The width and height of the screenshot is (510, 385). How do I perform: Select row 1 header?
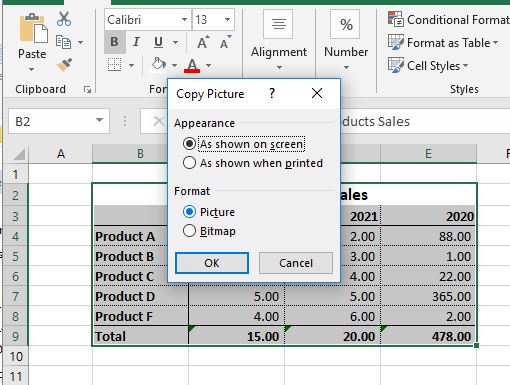tap(15, 174)
